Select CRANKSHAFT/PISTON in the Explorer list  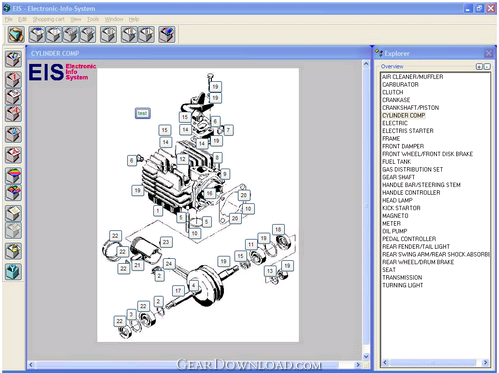[x=410, y=108]
